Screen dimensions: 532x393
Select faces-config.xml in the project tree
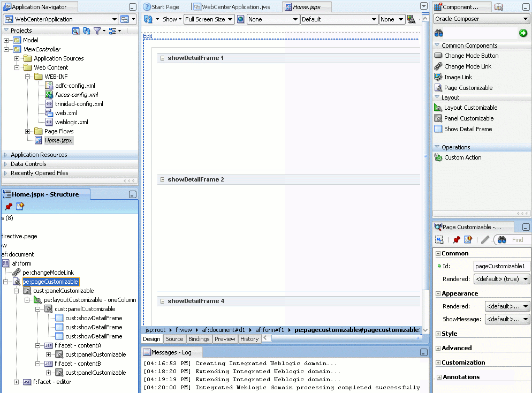[77, 95]
